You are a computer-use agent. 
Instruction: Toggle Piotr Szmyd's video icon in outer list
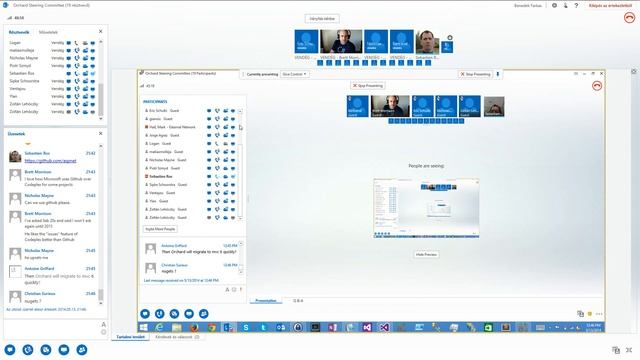pos(85,66)
